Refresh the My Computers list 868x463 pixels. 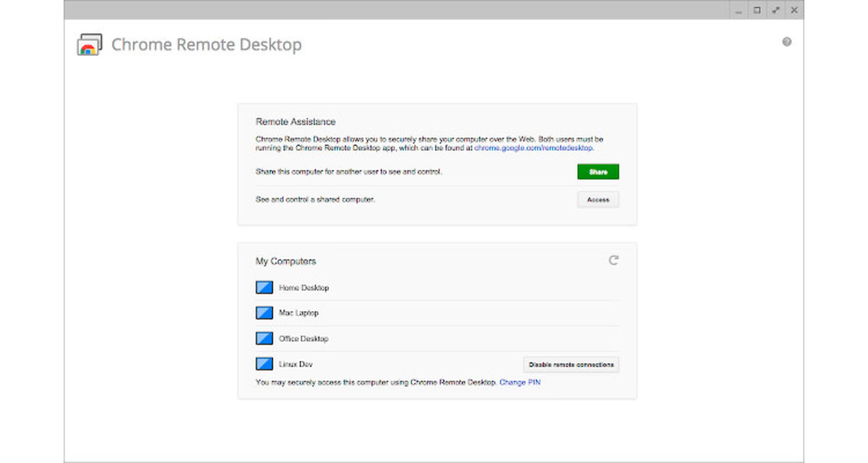613,260
